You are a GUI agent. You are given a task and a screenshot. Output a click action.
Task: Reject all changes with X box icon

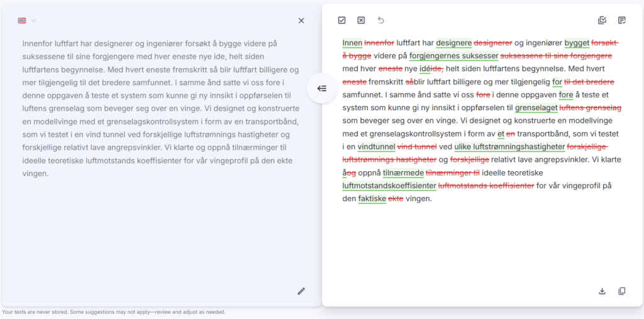click(361, 20)
